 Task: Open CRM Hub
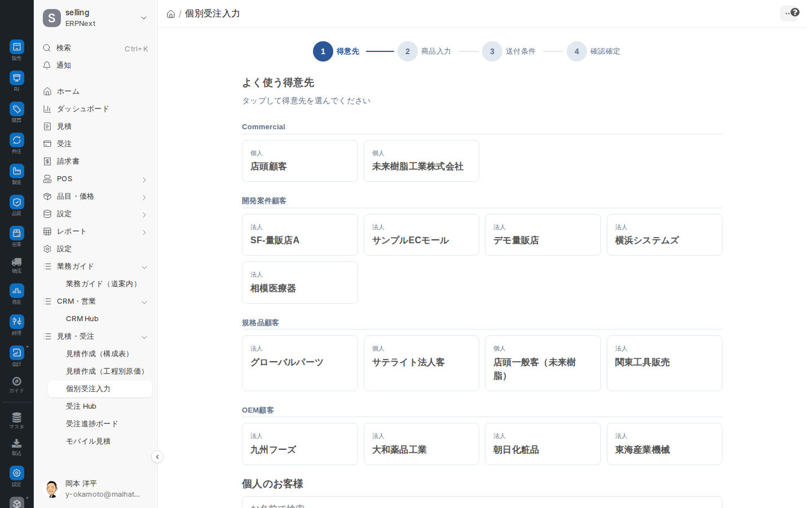(x=100, y=319)
